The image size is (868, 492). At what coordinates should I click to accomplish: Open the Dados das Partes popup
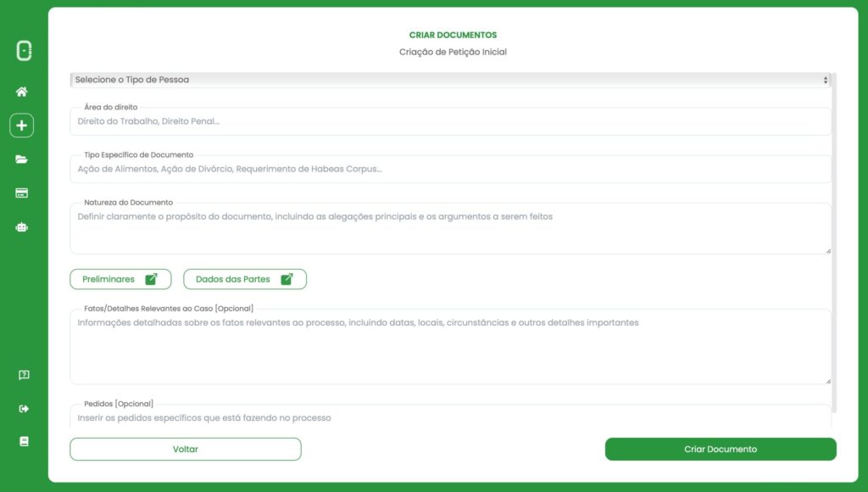point(245,279)
